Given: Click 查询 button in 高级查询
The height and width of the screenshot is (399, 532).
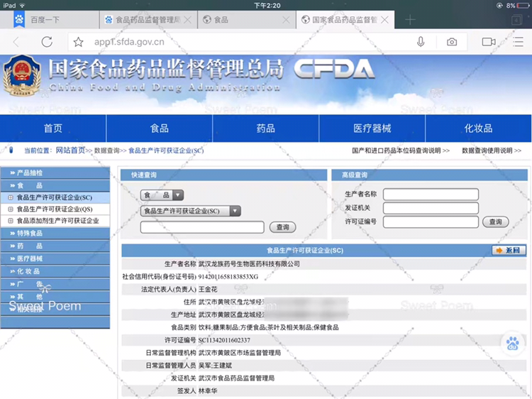Looking at the screenshot, I should [495, 222].
